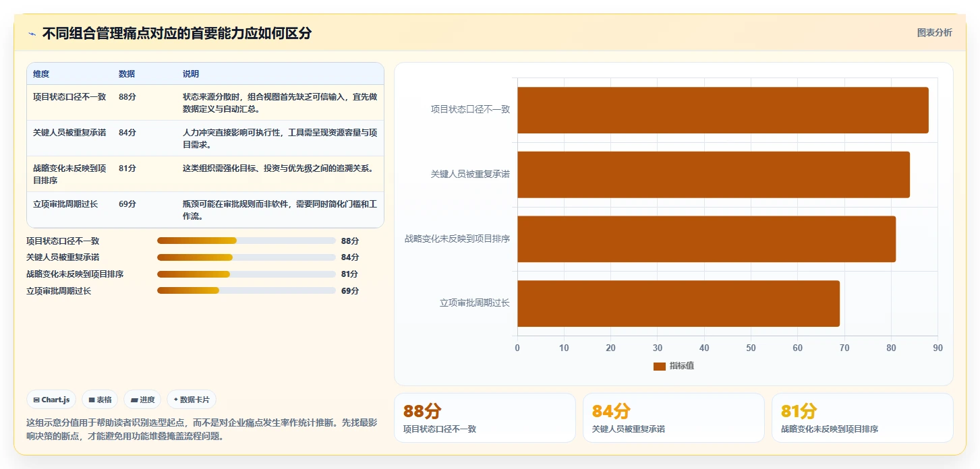Click the description starting 状态来源分散时
This screenshot has height=469, width=980.
pos(280,102)
